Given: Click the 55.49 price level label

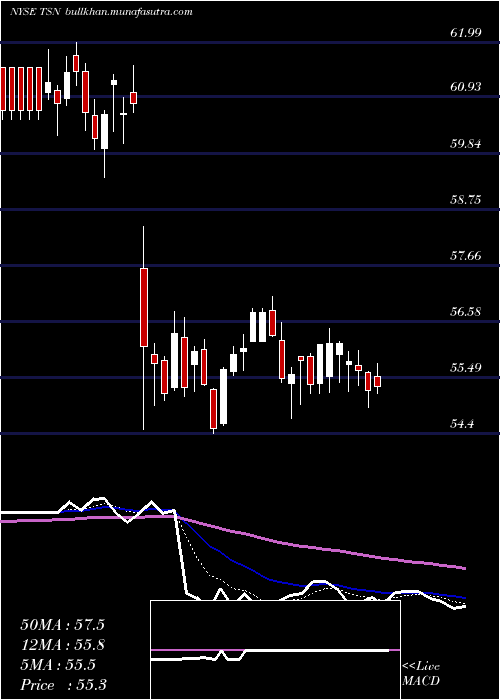Looking at the screenshot, I should (467, 368).
